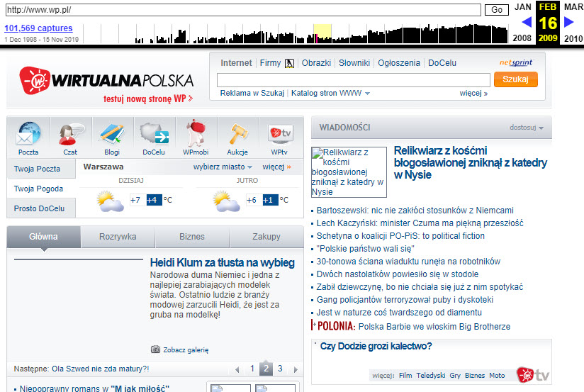
Task: Click the highlighted 2009 section of the capture timeline
Action: (x=322, y=33)
